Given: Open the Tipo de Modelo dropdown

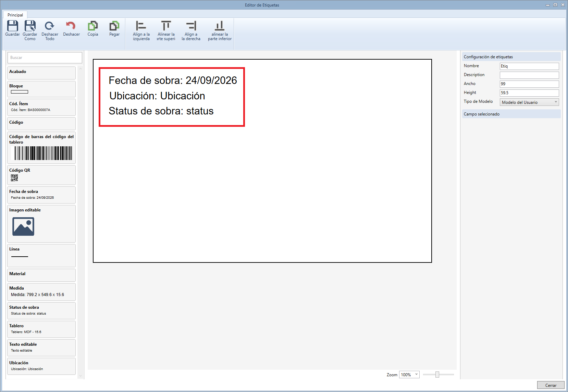Looking at the screenshot, I should (x=529, y=102).
